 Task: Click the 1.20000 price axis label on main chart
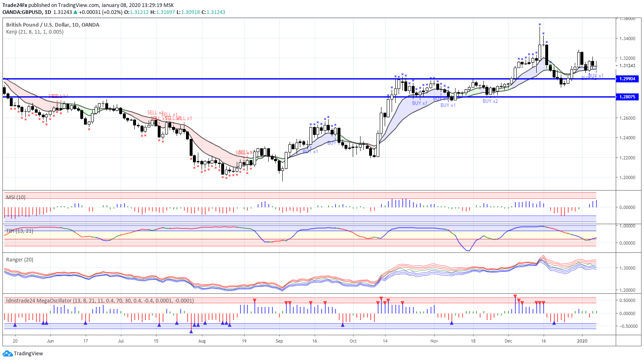pos(627,177)
